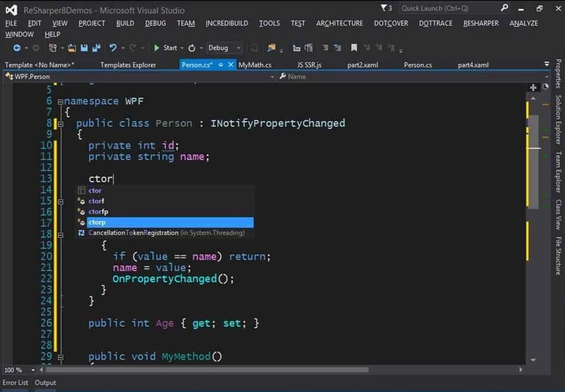Click the New Project toolbar icon

pos(52,48)
